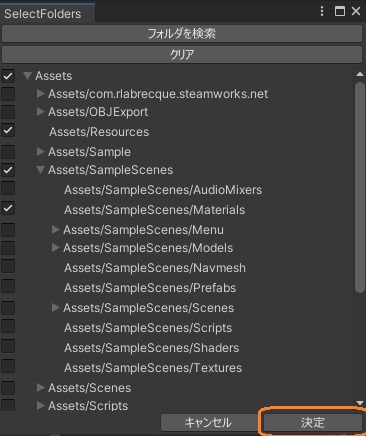The height and width of the screenshot is (436, 366).
Task: Confirm selection with the 決定 button
Action: click(x=312, y=422)
